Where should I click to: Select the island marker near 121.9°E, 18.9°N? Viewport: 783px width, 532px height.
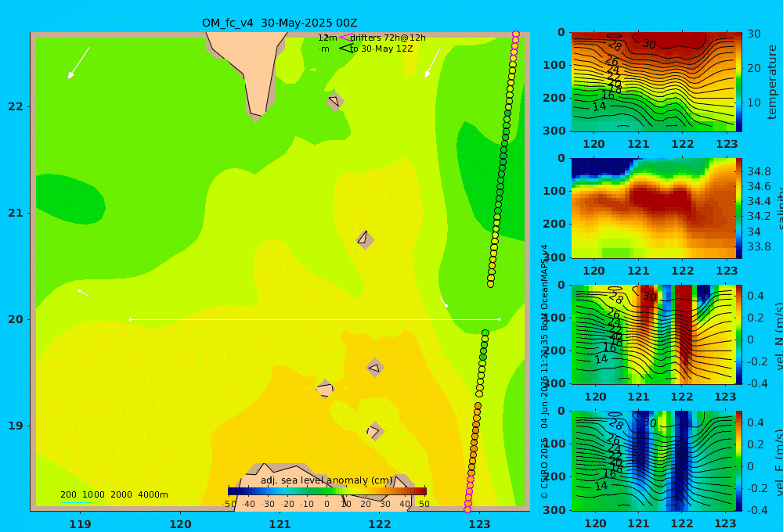point(374,431)
